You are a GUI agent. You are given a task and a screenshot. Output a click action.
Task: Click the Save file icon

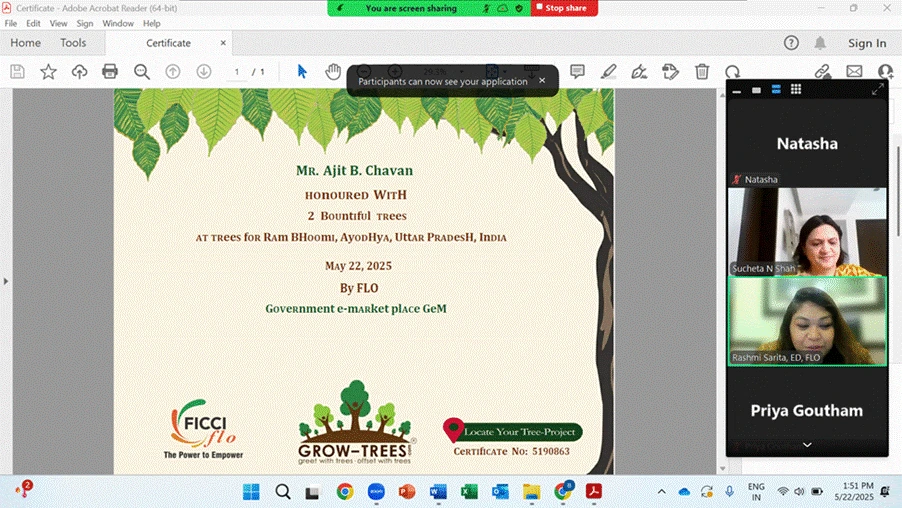tap(17, 72)
